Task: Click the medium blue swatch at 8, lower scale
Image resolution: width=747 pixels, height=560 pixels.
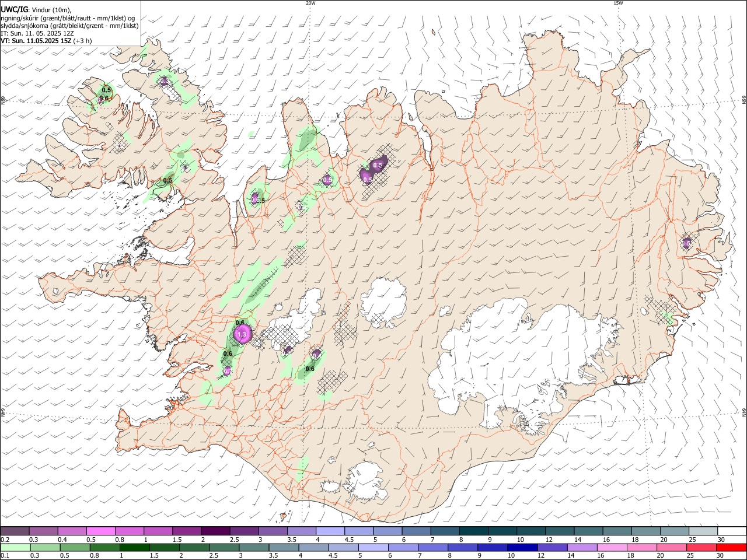Action: (x=462, y=547)
